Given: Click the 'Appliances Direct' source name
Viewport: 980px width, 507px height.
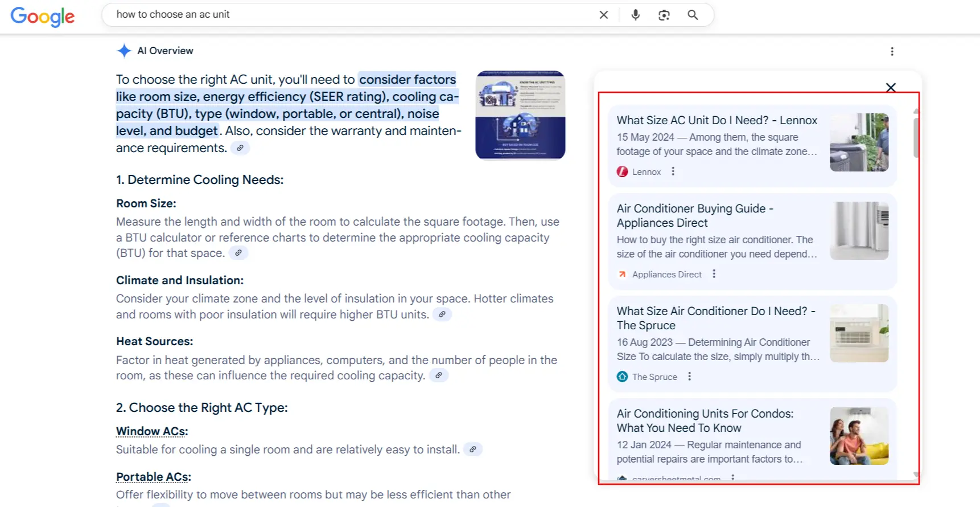Looking at the screenshot, I should click(667, 274).
